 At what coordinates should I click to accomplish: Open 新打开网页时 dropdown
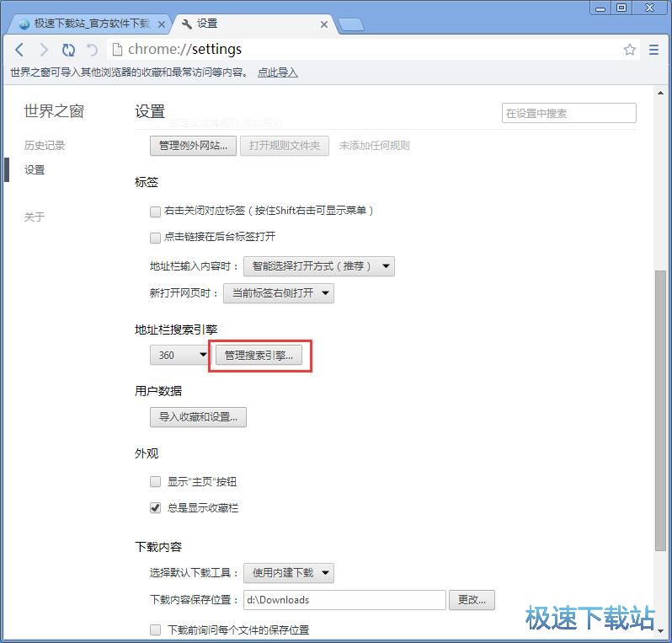(279, 293)
